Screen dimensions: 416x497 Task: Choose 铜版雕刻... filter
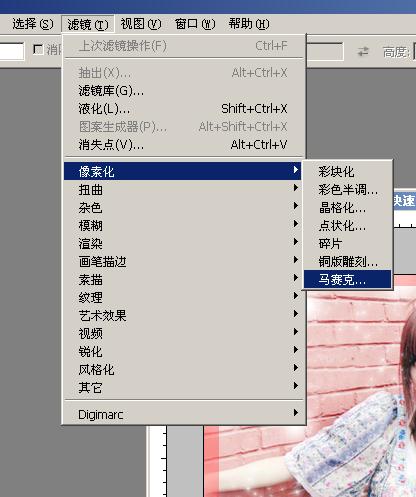tap(348, 262)
